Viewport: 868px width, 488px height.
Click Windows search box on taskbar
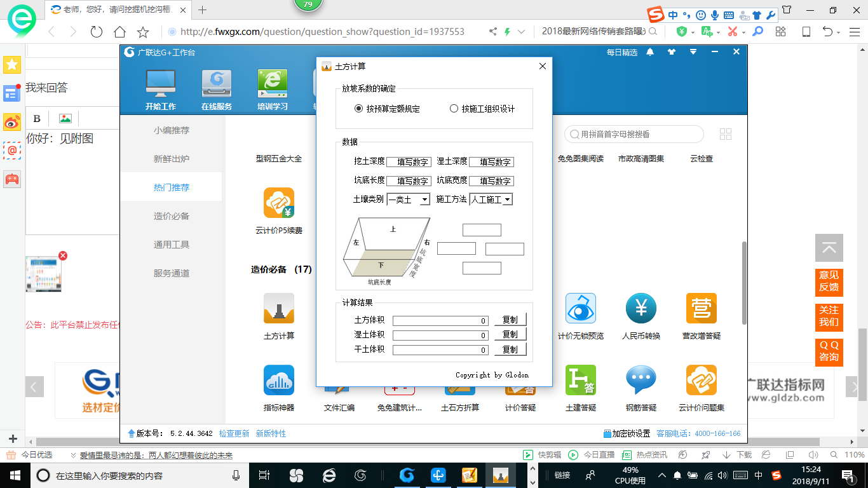(139, 475)
